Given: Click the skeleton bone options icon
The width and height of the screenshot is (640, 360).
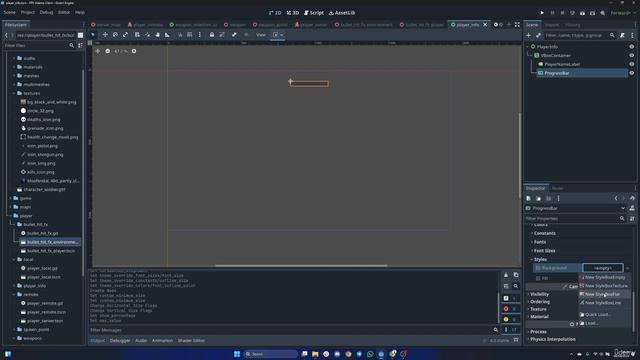Looking at the screenshot, I should [234, 35].
